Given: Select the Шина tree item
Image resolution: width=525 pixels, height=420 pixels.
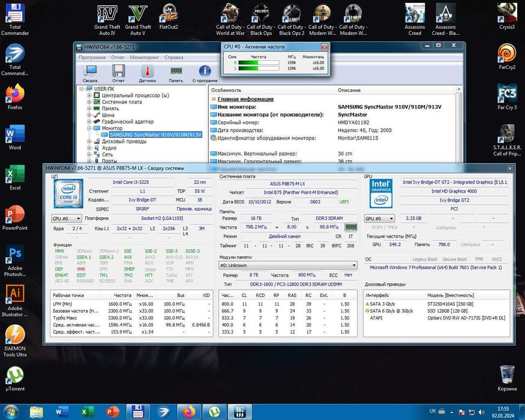Looking at the screenshot, I should click(108, 115).
